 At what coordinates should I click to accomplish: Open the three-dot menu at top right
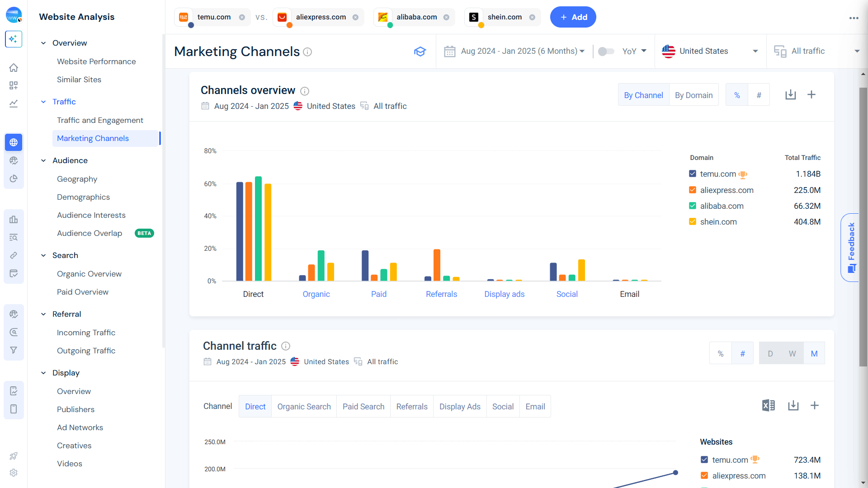854,18
